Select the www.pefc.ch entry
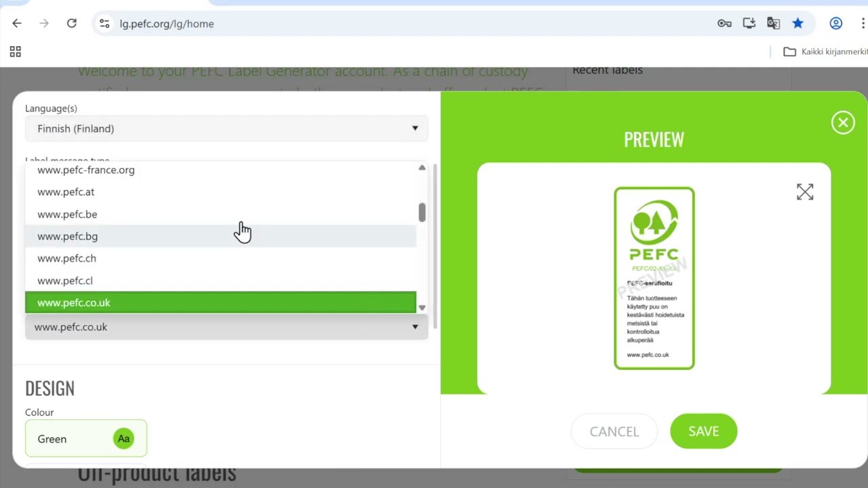868x488 pixels. coord(220,258)
